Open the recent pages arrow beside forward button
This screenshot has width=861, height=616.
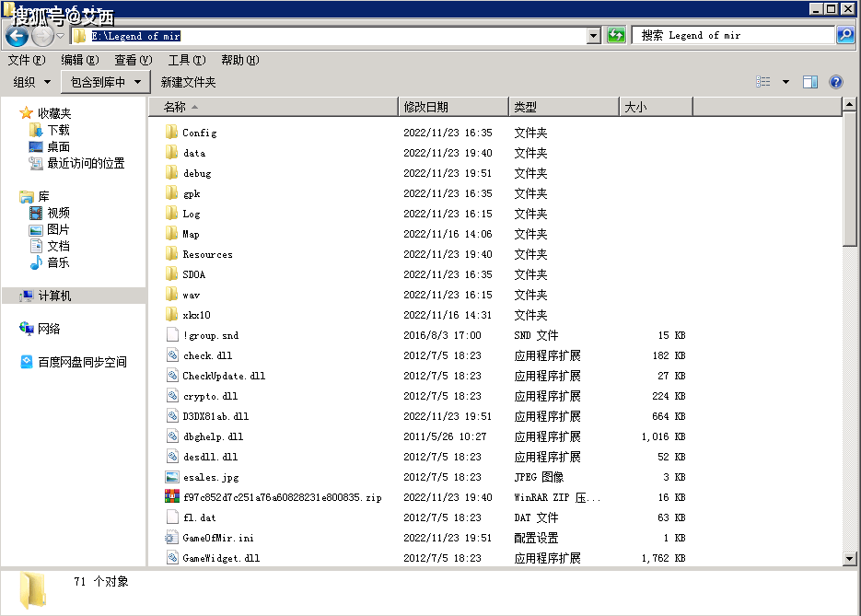pos(61,36)
